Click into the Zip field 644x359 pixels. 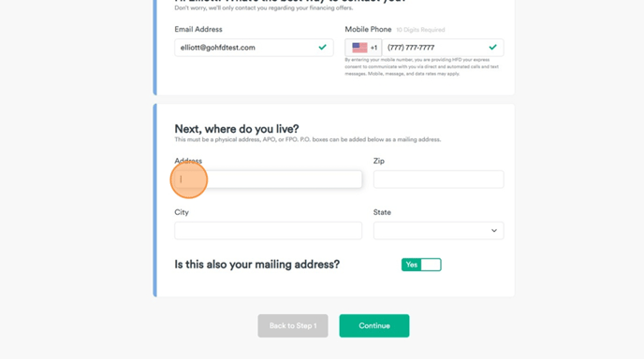point(438,179)
